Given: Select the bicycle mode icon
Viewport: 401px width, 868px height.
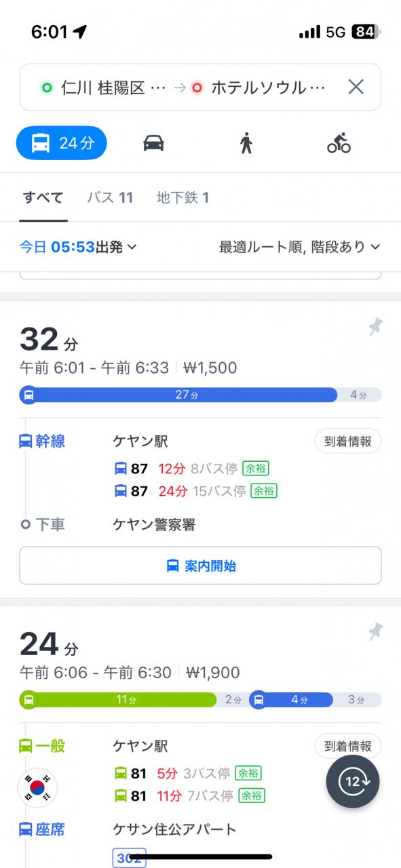Looking at the screenshot, I should pyautogui.click(x=339, y=143).
